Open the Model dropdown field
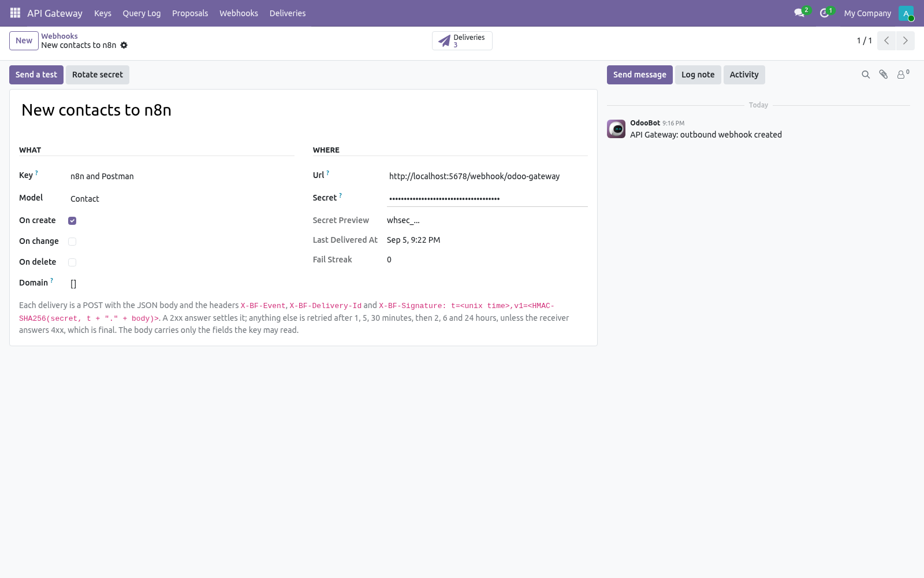Viewport: 924px width, 578px height. (181, 199)
